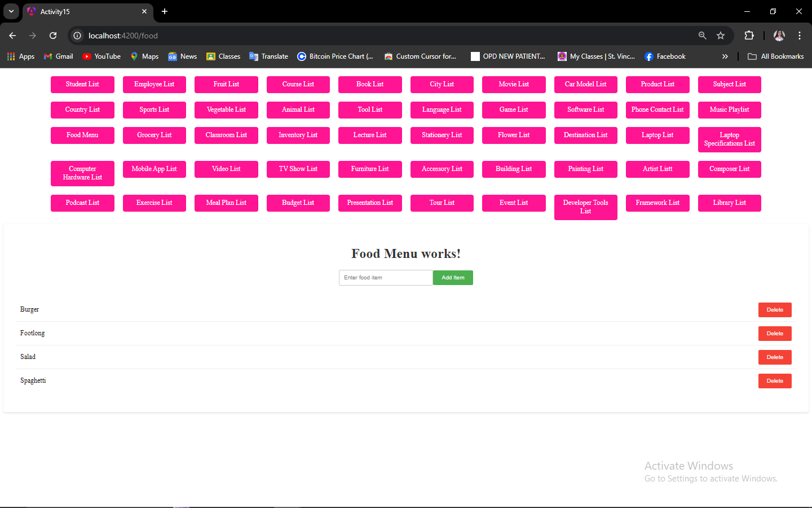Image resolution: width=812 pixels, height=508 pixels.
Task: Open Chrome's three-dot menu
Action: coord(800,36)
